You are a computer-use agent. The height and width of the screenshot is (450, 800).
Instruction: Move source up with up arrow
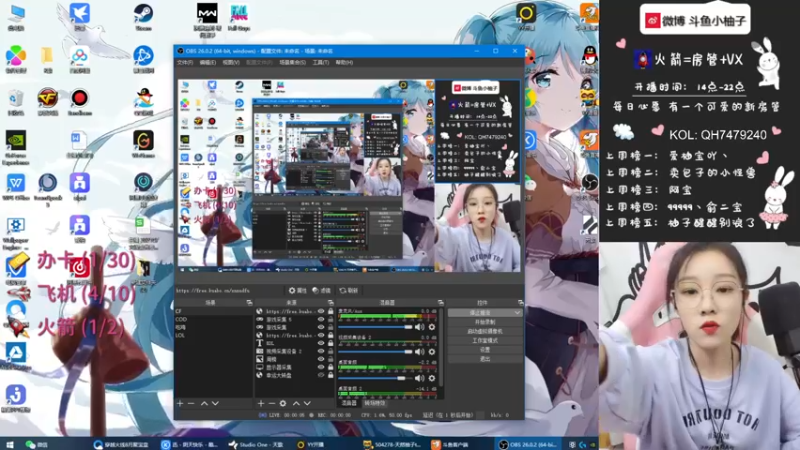(x=296, y=403)
